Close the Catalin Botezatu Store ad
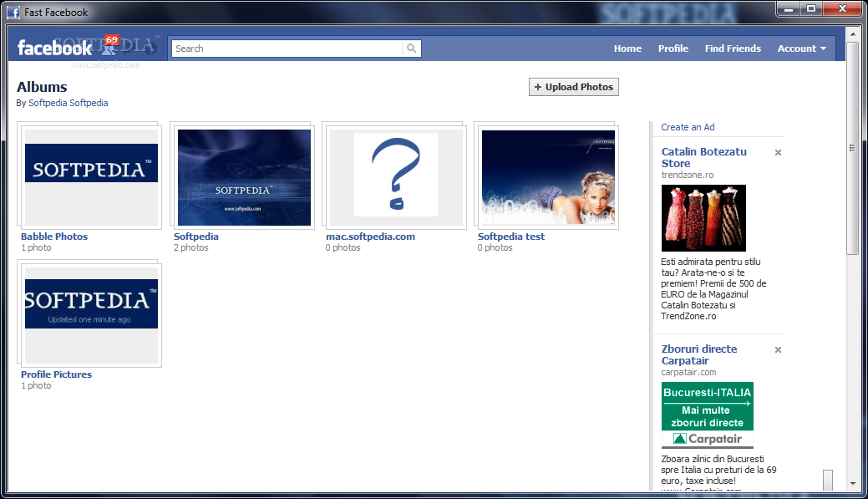 pos(778,152)
